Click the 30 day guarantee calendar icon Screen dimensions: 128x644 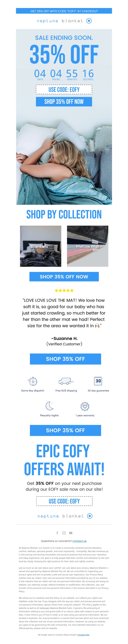tap(98, 380)
